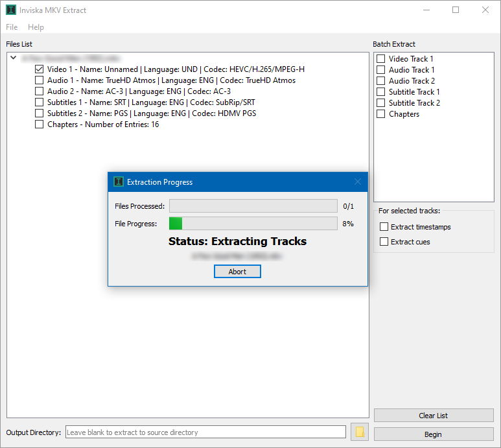Image resolution: width=501 pixels, height=448 pixels.
Task: Enable Extract cues option
Action: 384,242
